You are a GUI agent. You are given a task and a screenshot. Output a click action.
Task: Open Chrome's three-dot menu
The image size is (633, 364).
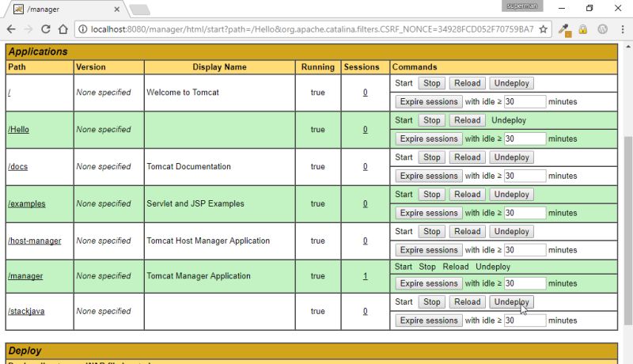coord(622,29)
